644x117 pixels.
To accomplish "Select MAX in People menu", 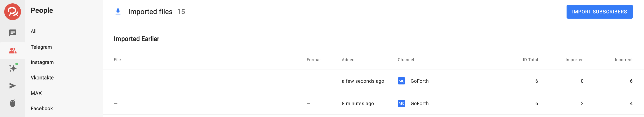I will click(36, 93).
